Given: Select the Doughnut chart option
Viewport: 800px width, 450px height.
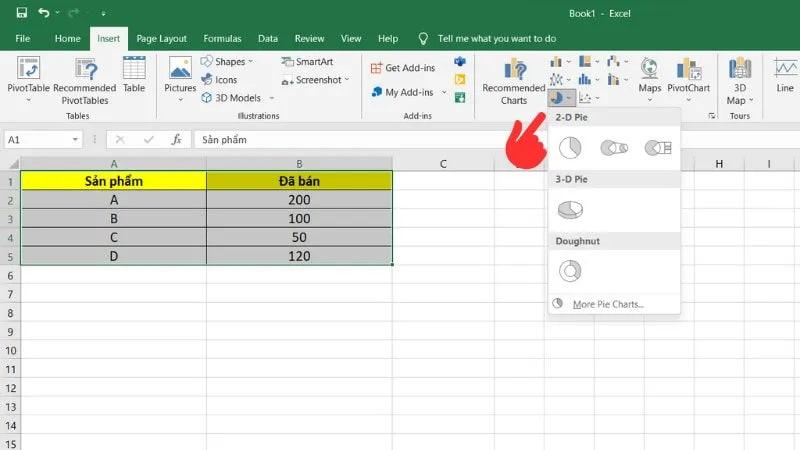Looking at the screenshot, I should click(x=570, y=271).
